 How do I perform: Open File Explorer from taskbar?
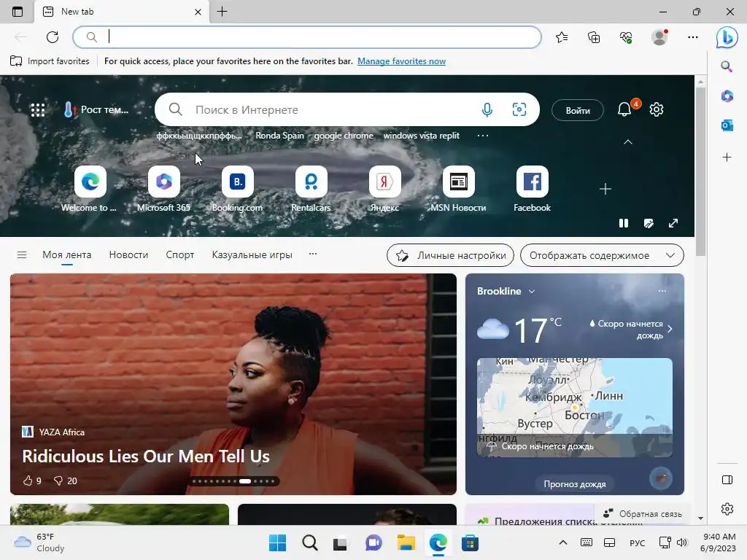(406, 542)
